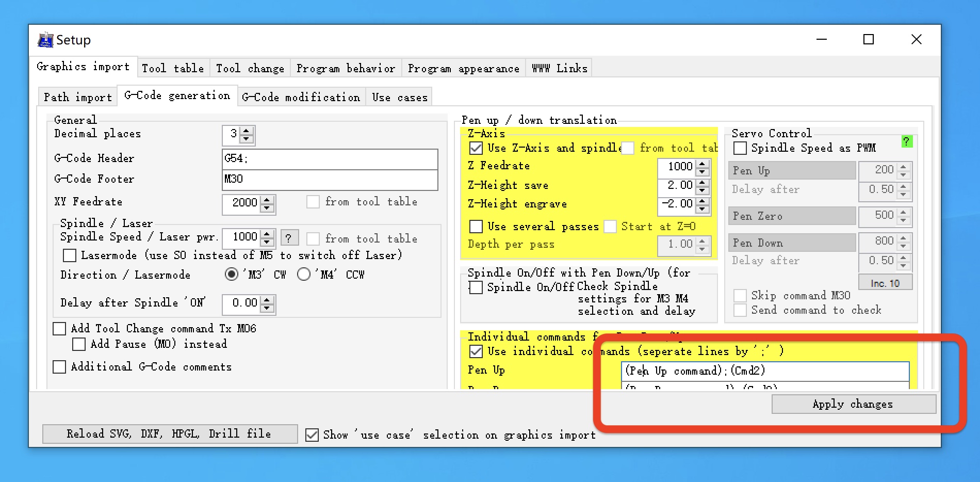Viewport: 980px width, 482px height.
Task: Decrease Z-Height engrave with down spinner
Action: (x=702, y=208)
